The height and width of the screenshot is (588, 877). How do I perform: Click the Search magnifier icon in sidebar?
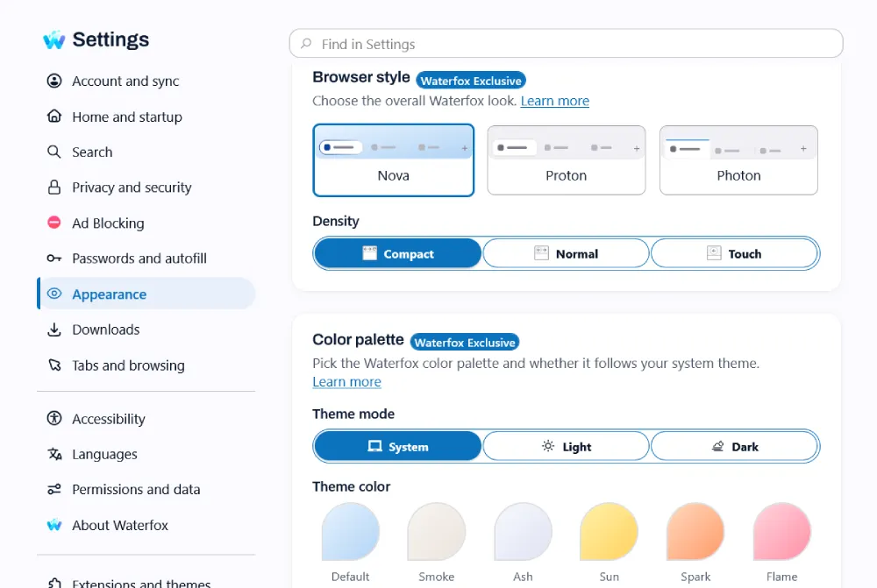[x=54, y=152]
